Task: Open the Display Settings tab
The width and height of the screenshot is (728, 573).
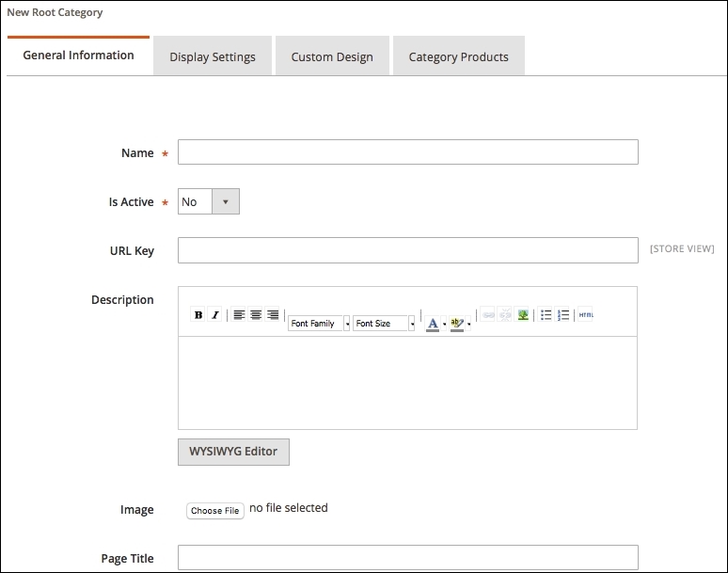Action: coord(213,56)
